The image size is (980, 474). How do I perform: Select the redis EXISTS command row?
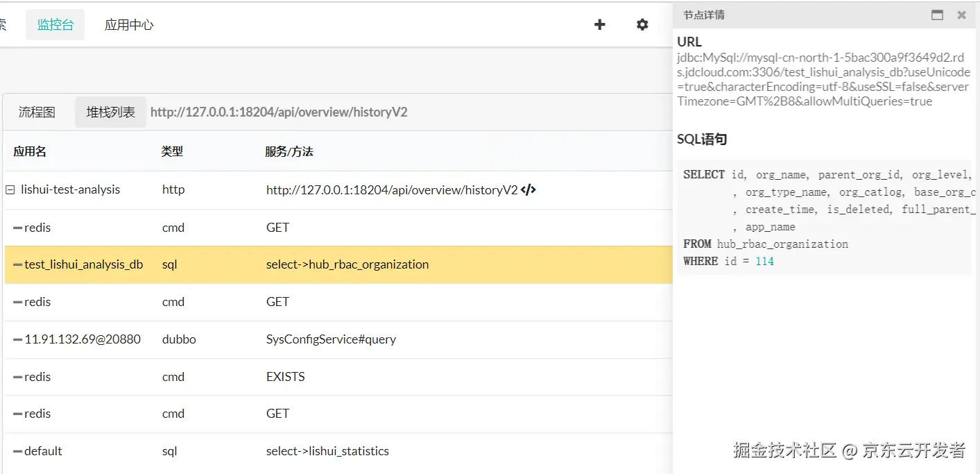[x=285, y=377]
